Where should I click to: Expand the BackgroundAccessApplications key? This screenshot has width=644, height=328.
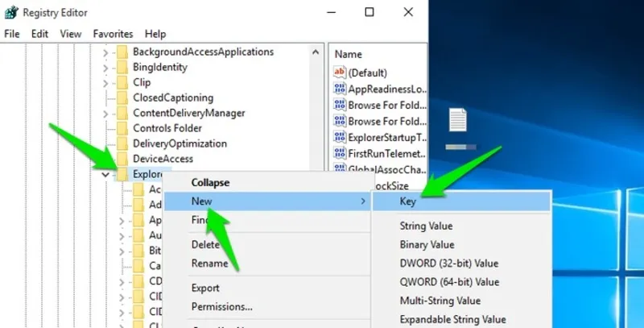tap(105, 52)
